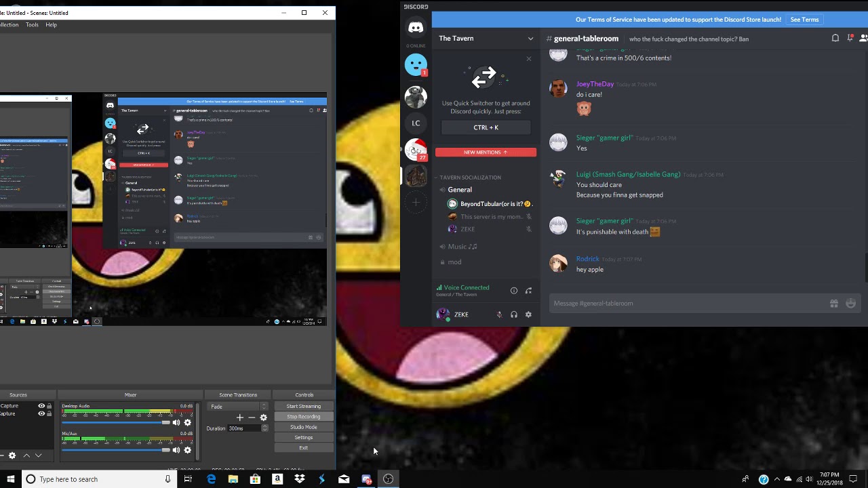The height and width of the screenshot is (488, 868).
Task: Click BeyondTubular user in General voice channel
Action: pyautogui.click(x=492, y=204)
